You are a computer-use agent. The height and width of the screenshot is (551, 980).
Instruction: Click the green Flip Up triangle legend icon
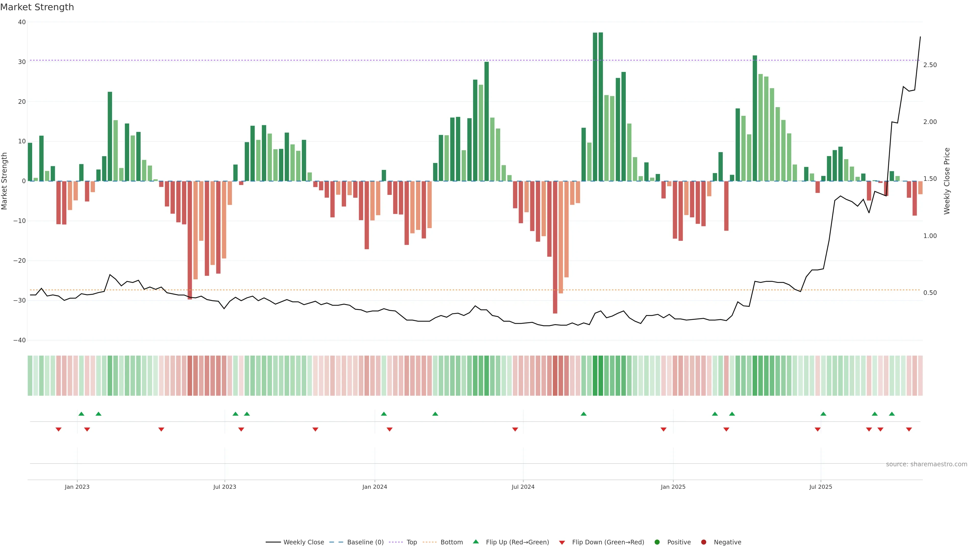tap(475, 542)
